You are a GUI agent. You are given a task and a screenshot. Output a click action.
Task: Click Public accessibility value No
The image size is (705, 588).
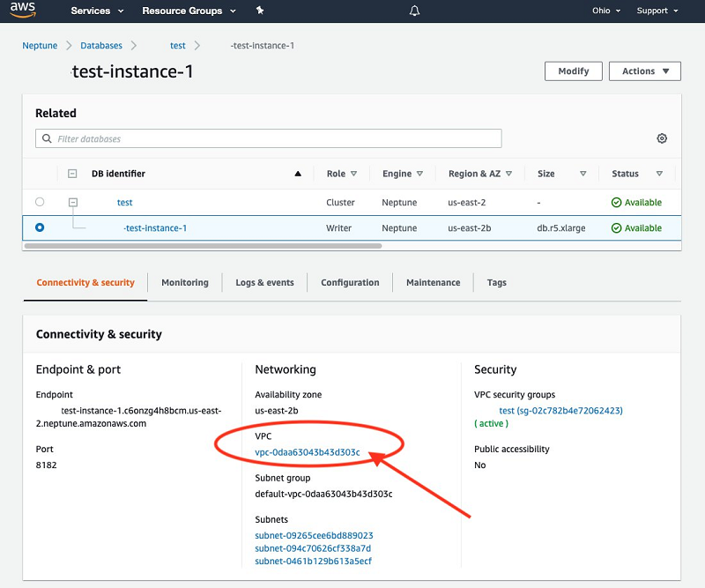click(x=479, y=465)
